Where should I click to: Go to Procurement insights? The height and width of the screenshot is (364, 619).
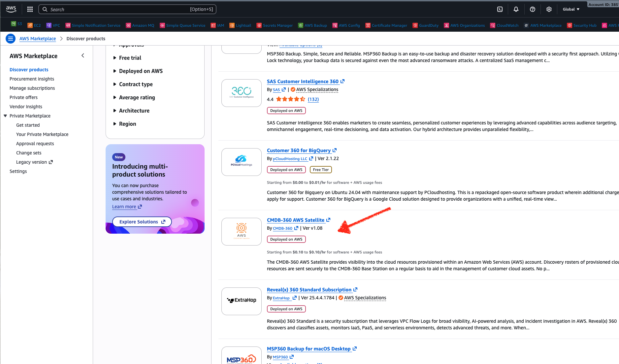click(32, 79)
